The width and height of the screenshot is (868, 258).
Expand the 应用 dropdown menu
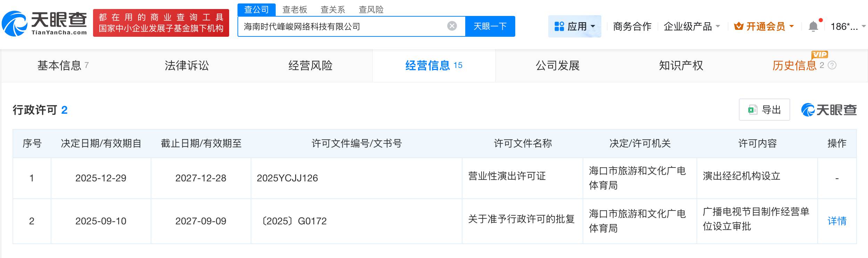[593, 26]
